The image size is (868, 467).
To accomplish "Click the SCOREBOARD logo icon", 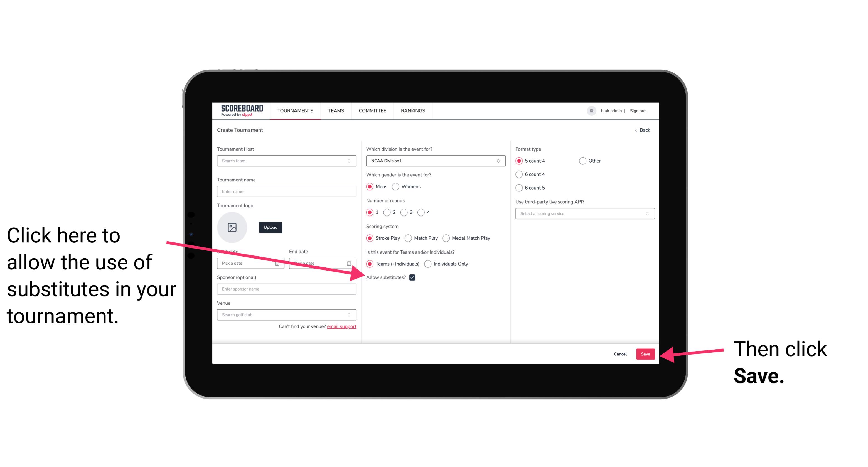I will (239, 110).
